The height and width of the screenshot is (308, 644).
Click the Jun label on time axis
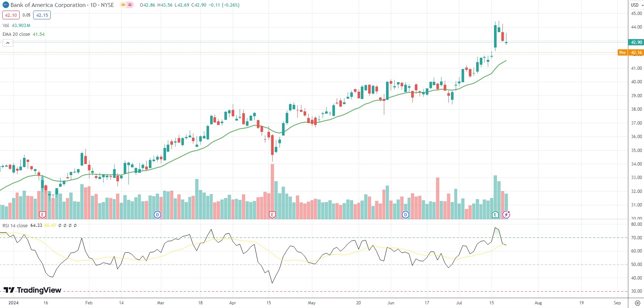pyautogui.click(x=391, y=303)
